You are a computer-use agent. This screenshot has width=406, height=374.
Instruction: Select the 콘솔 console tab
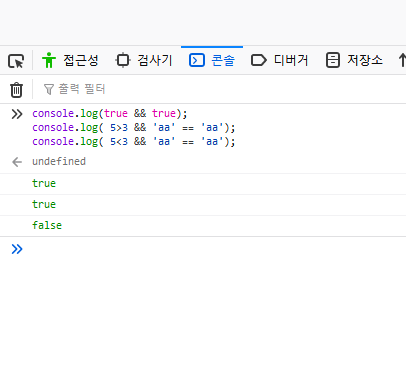coord(212,60)
